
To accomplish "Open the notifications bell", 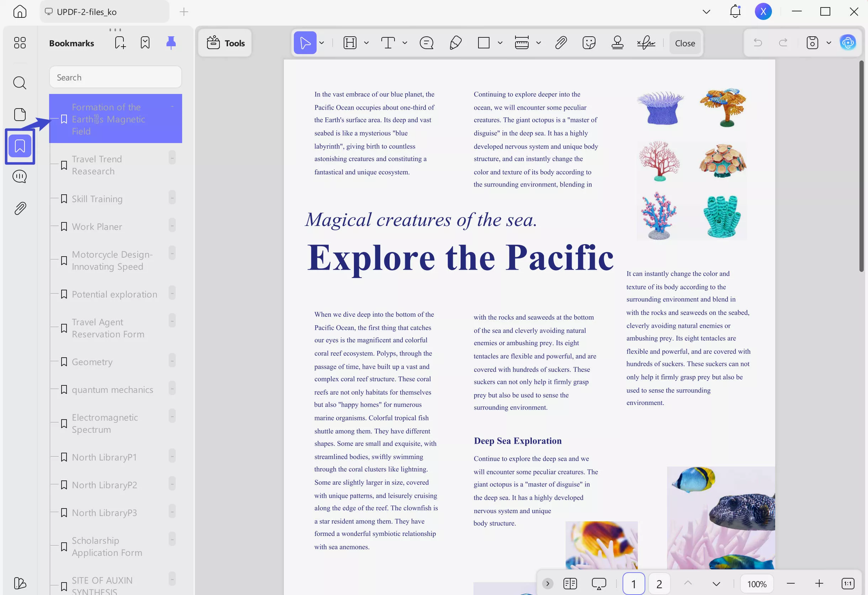I will [x=735, y=12].
